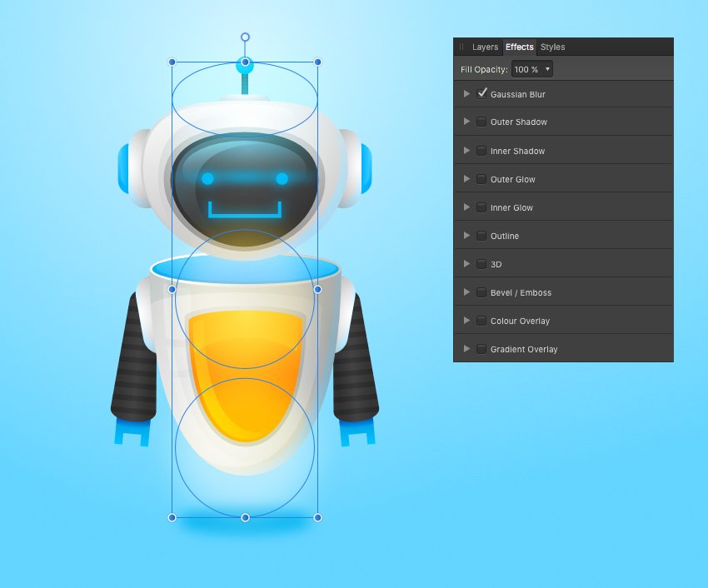Open the Styles tab
Viewport: 708px width, 588px height.
[x=553, y=47]
